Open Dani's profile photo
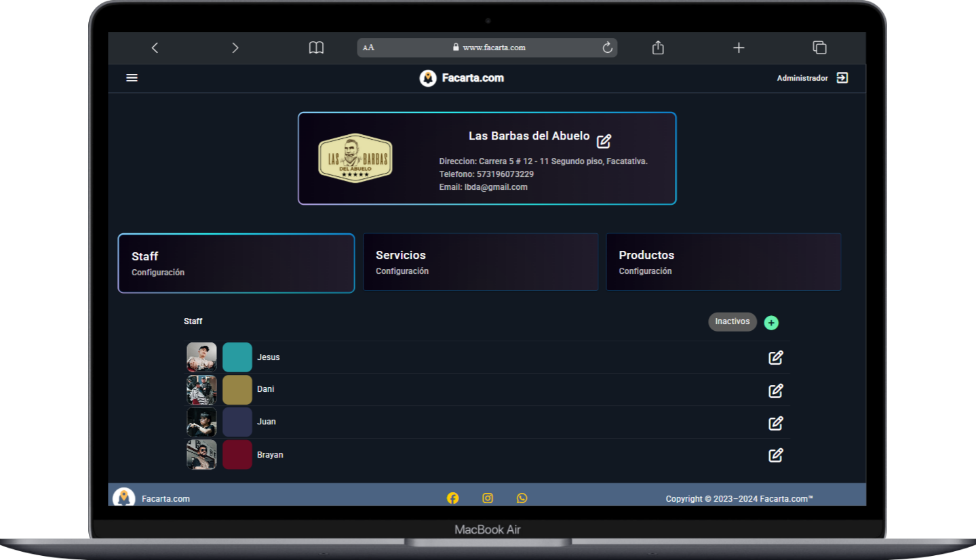The height and width of the screenshot is (560, 976). point(201,390)
